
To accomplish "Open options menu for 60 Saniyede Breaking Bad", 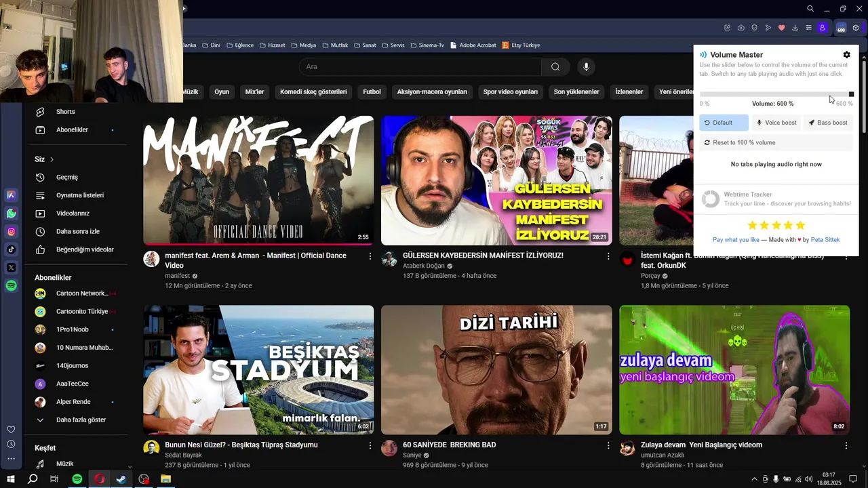I will (x=608, y=445).
